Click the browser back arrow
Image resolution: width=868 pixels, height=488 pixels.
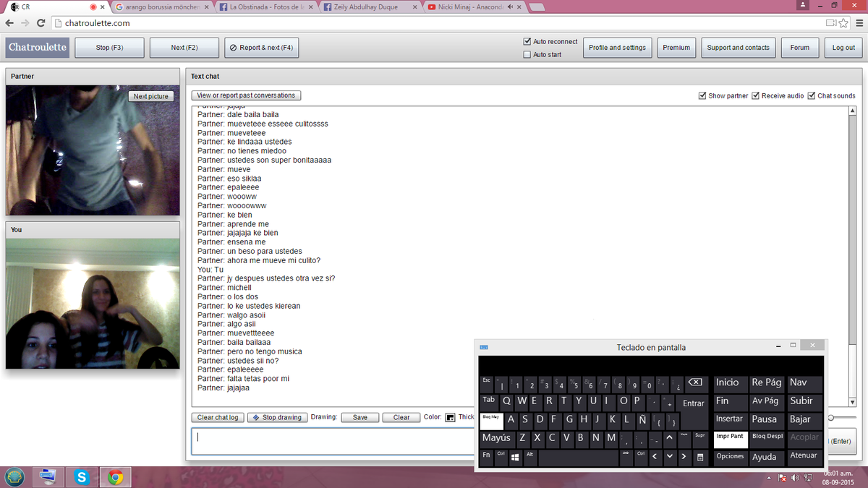[x=9, y=23]
